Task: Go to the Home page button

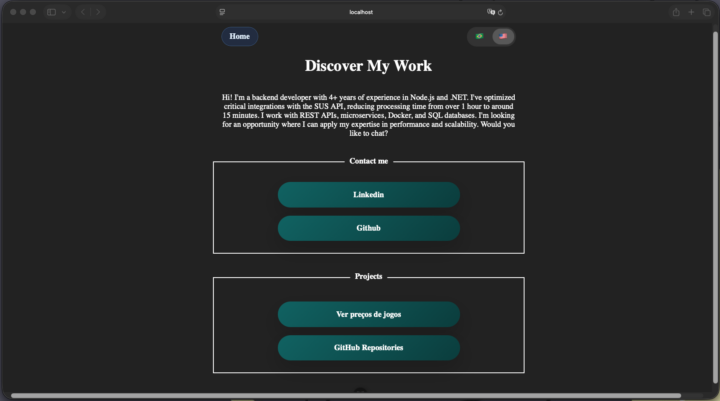Action: click(x=240, y=36)
